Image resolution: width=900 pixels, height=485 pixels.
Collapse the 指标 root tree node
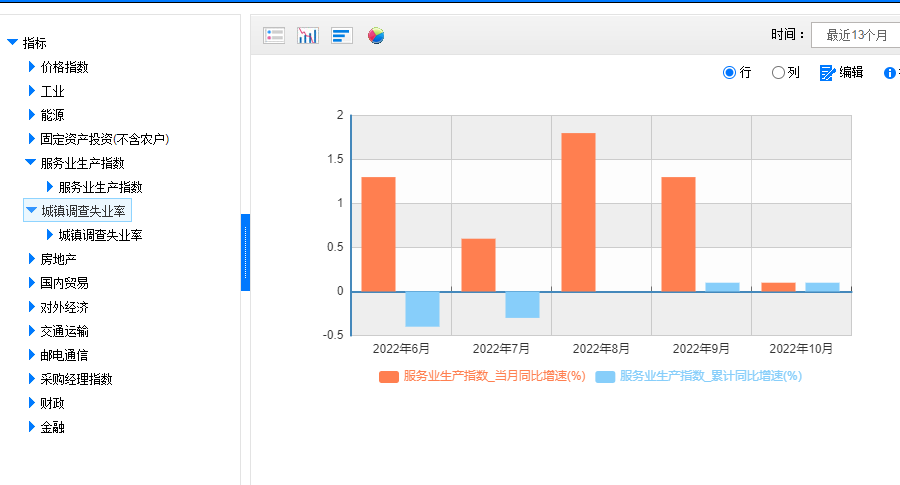click(x=12, y=42)
